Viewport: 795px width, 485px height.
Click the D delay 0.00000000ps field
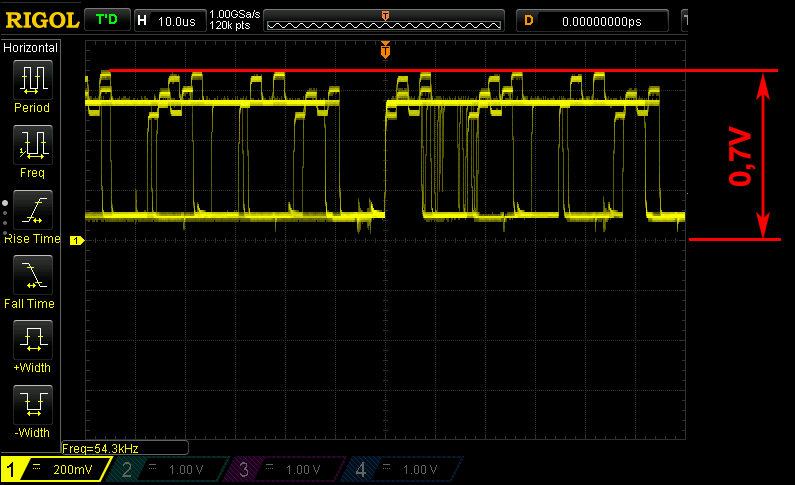[x=592, y=20]
